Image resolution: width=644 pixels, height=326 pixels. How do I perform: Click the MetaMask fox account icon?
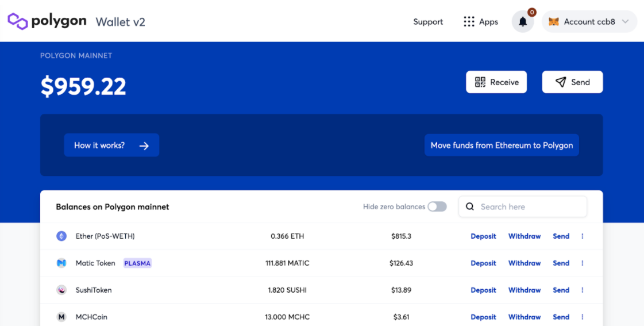point(554,22)
